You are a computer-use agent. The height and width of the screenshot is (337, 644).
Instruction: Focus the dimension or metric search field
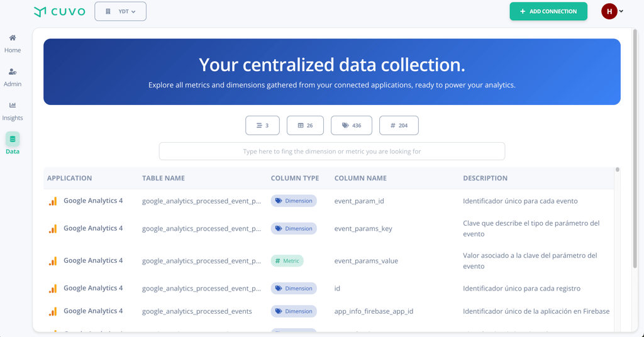tap(332, 151)
